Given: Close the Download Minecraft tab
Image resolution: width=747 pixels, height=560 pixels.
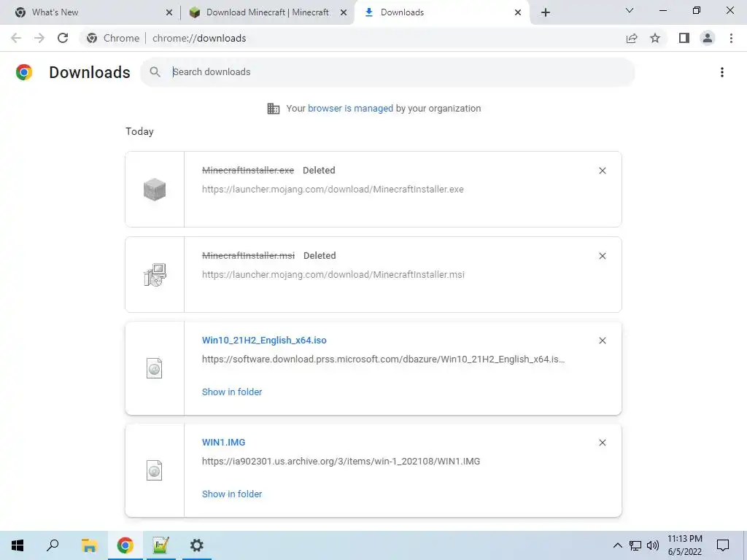Looking at the screenshot, I should (x=344, y=12).
